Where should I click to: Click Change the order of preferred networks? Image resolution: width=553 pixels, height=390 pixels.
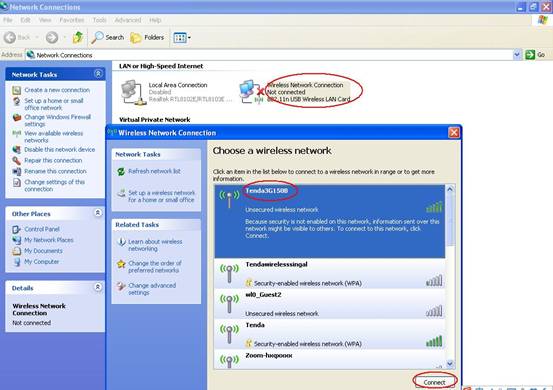pyautogui.click(x=155, y=267)
